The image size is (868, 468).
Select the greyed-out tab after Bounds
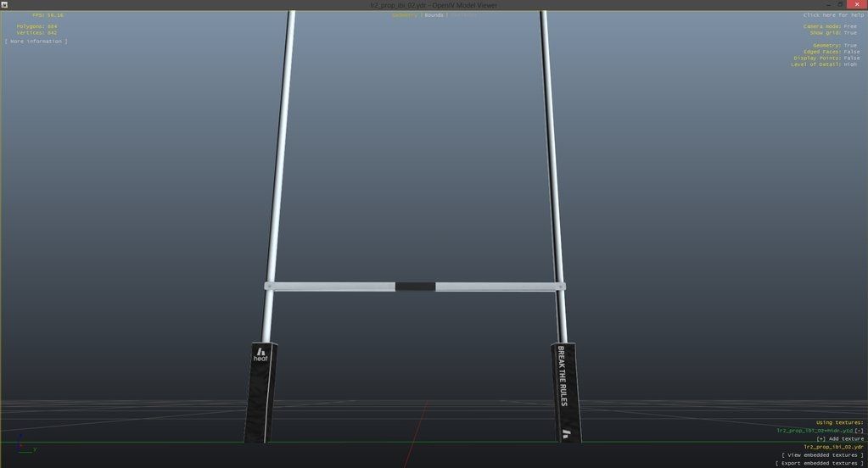pos(463,15)
